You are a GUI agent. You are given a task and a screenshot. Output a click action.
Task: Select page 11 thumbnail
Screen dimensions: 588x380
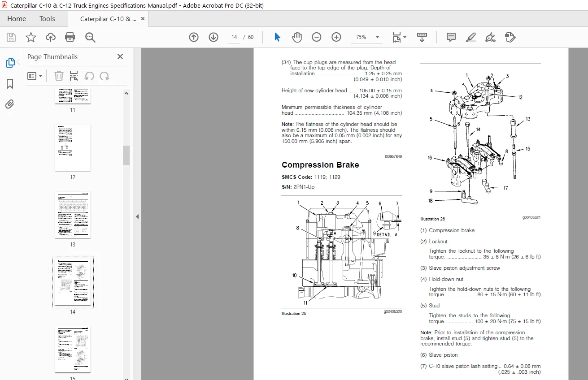[73, 97]
